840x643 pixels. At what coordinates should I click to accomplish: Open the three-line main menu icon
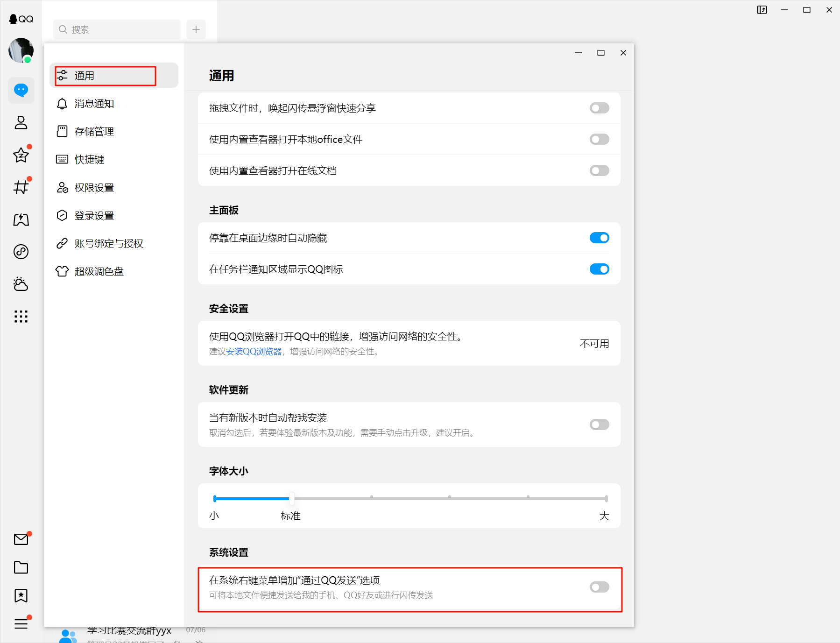(21, 623)
